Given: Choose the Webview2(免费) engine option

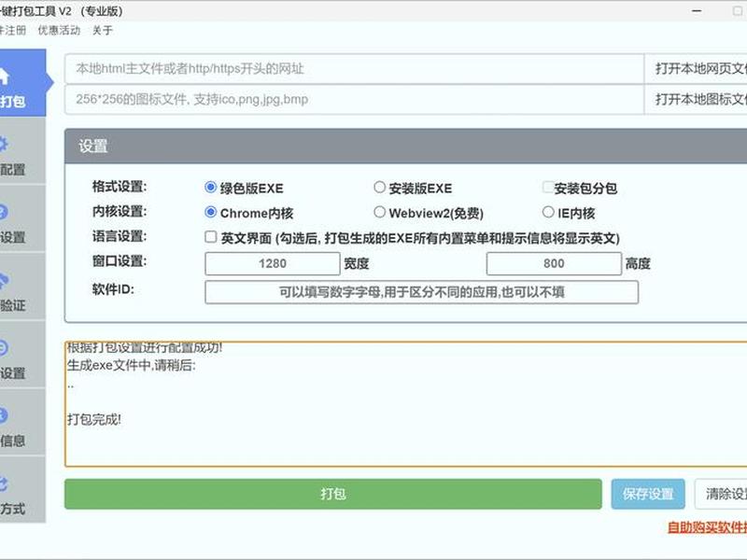Looking at the screenshot, I should 379,212.
